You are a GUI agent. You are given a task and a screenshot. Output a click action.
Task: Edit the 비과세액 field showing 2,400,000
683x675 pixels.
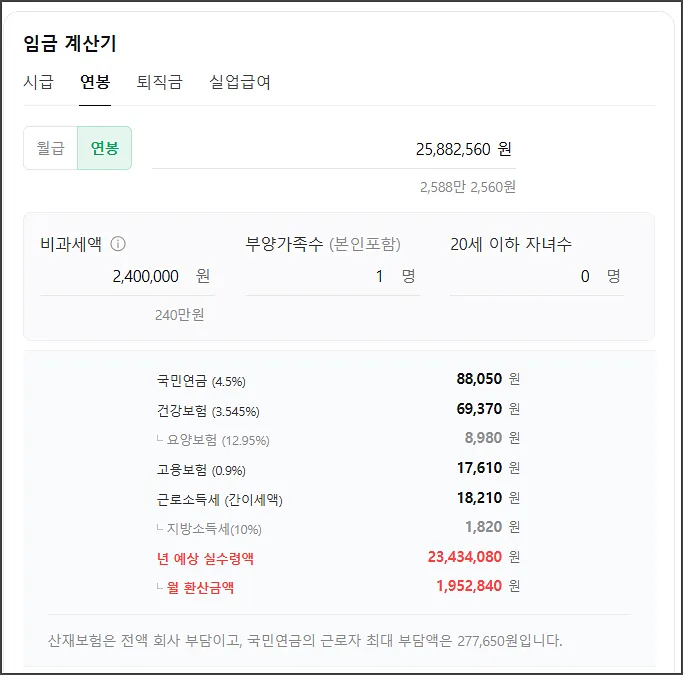[127, 276]
